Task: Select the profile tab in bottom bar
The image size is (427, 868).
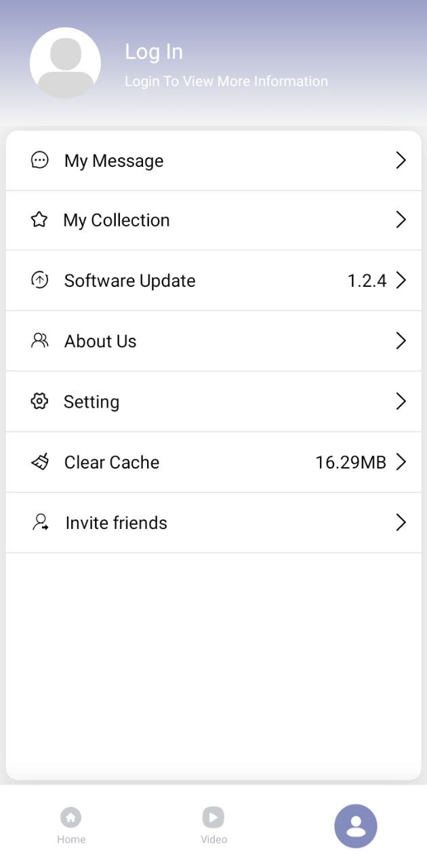Action: pos(356,826)
